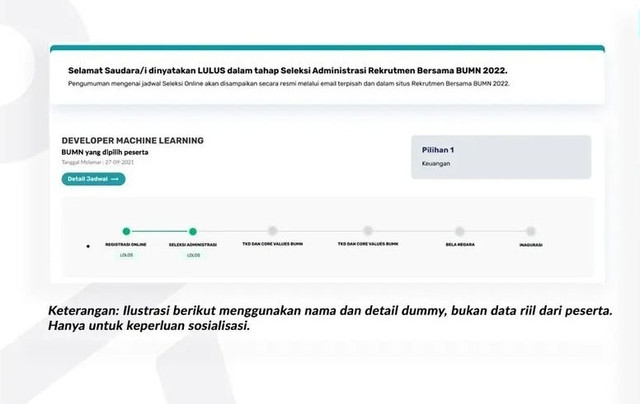This screenshot has height=404, width=640.
Task: Click the Keuangan text in Pilihan 1
Action: 436,164
